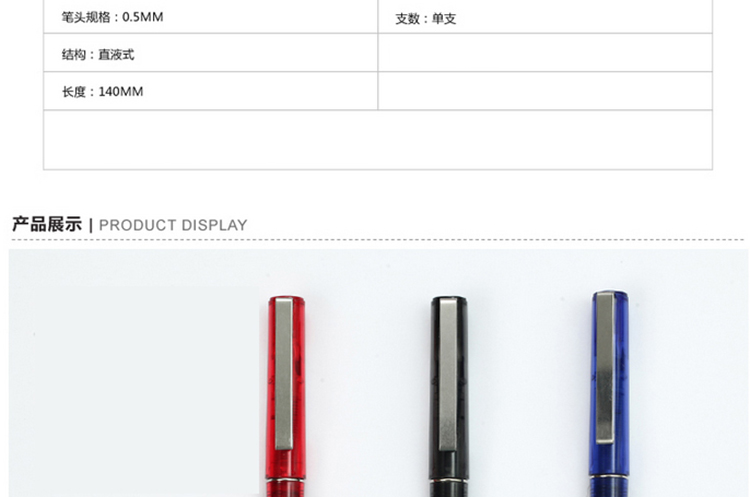
Task: Click the silver ring on the blue pen
Action: (608, 475)
